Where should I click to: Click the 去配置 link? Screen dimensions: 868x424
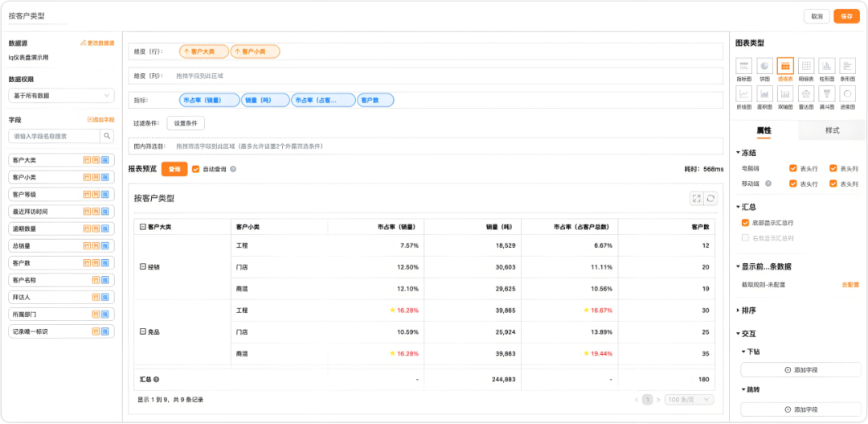coord(850,285)
